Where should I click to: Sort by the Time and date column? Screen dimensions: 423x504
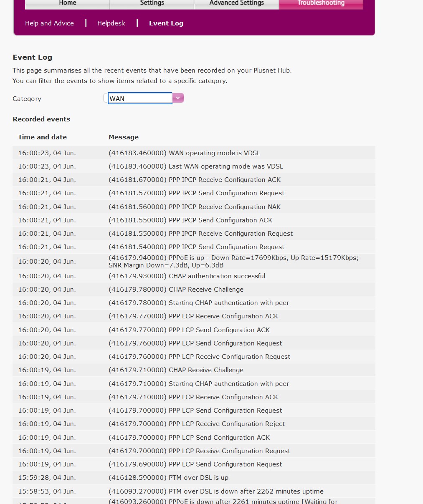tap(42, 137)
